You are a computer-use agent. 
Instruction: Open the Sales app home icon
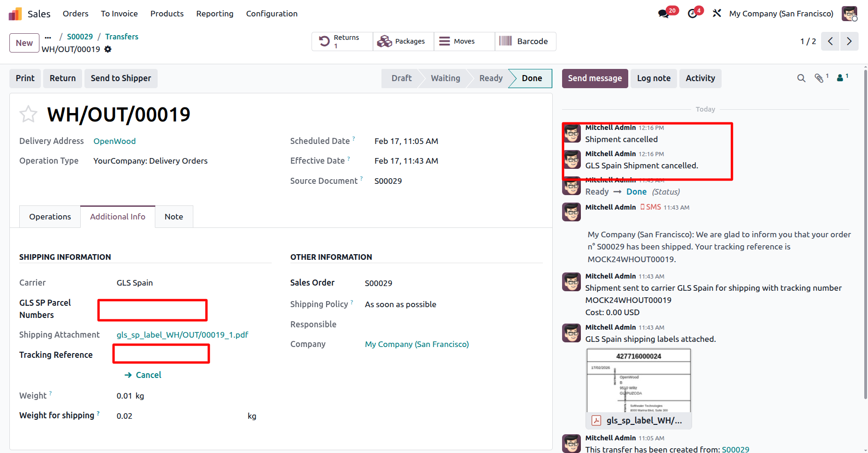tap(15, 14)
